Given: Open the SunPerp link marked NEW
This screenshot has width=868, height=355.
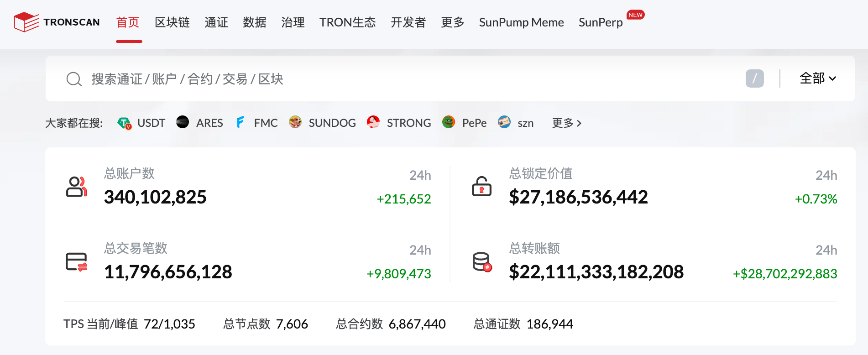Looking at the screenshot, I should pyautogui.click(x=601, y=22).
